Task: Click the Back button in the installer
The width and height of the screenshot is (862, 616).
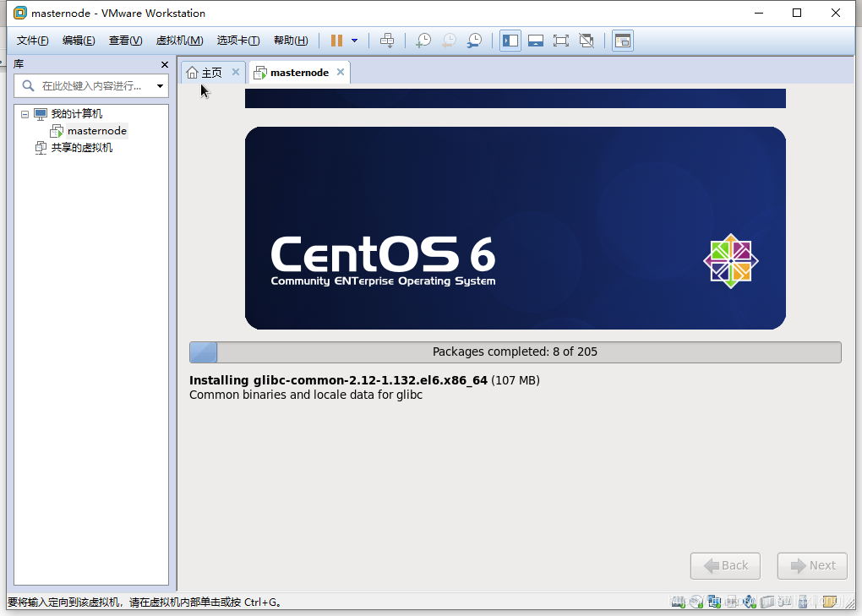Action: coord(725,565)
